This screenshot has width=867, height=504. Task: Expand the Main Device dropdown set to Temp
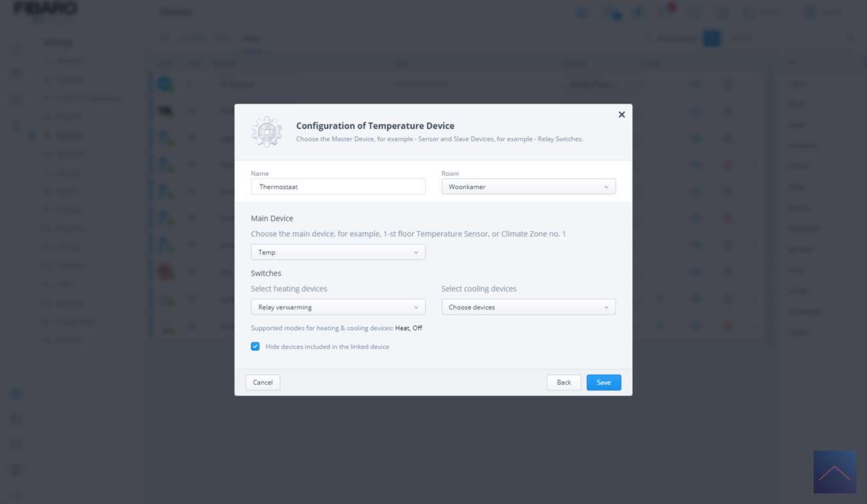[337, 252]
